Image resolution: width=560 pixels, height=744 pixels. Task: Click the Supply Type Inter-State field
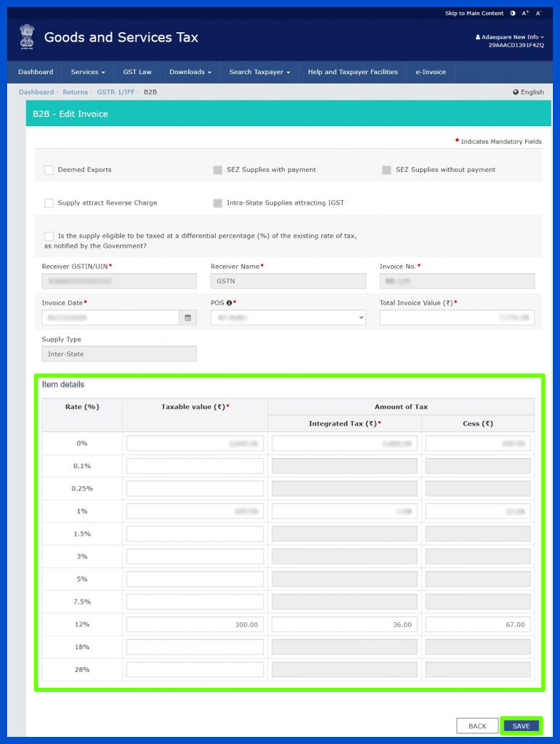point(119,354)
